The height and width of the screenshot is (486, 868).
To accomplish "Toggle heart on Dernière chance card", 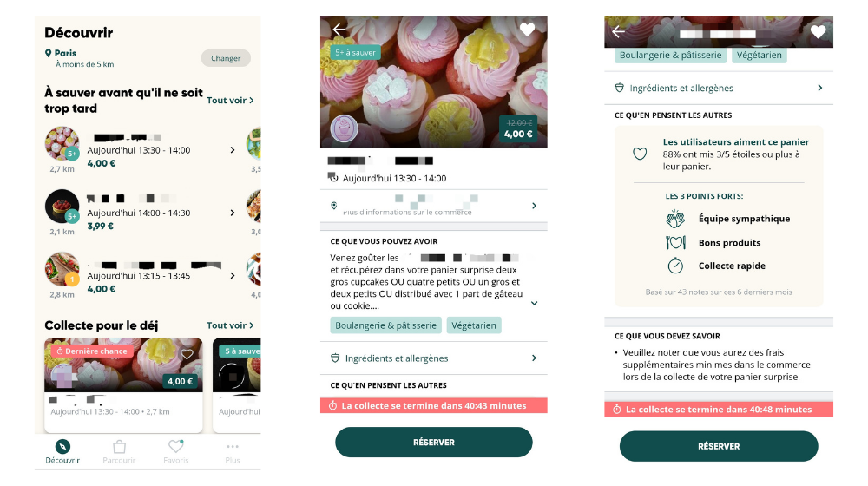I will point(187,354).
